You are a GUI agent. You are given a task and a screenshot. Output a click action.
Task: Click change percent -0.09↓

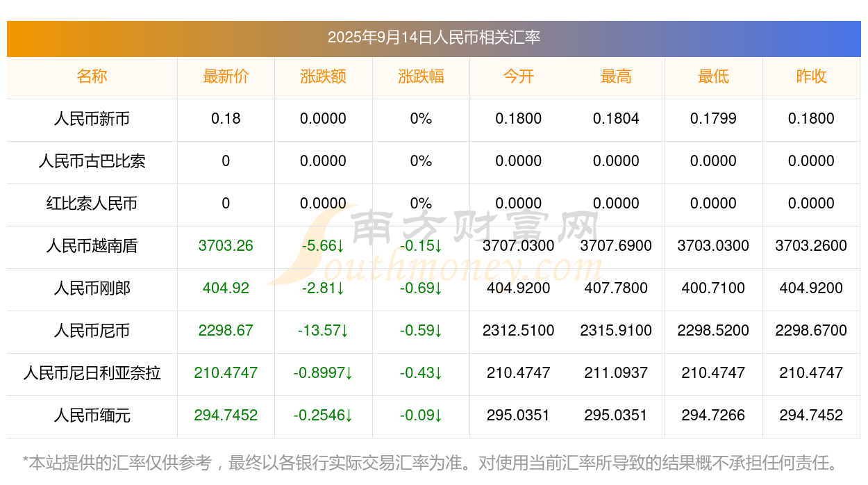[x=421, y=416]
